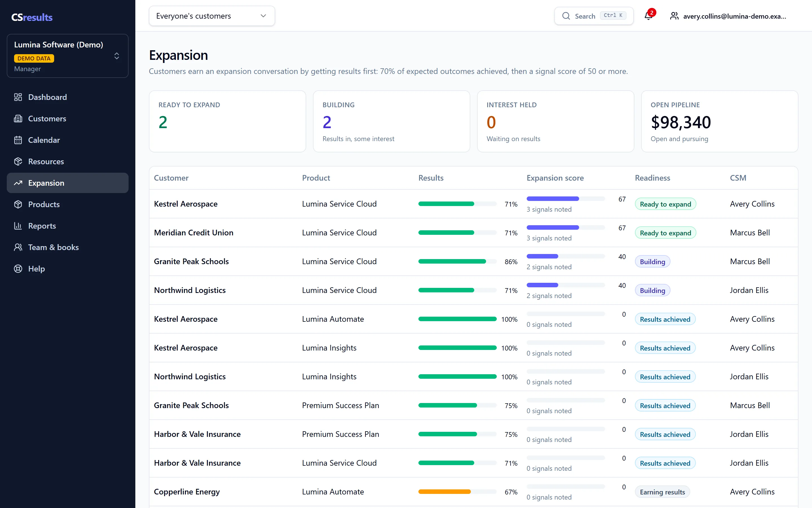Viewport: 812px width, 508px height.
Task: Expand the Lumina Software workspace switcher
Action: 67,56
